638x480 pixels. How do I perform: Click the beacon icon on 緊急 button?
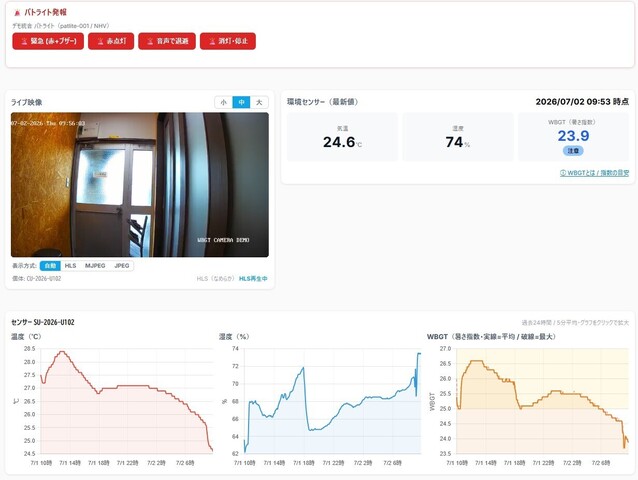(x=24, y=41)
